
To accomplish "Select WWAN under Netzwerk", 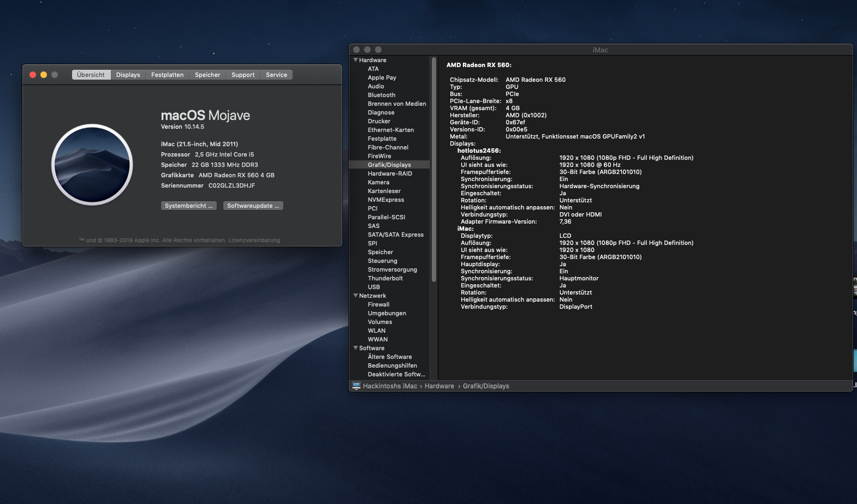I will click(x=378, y=339).
